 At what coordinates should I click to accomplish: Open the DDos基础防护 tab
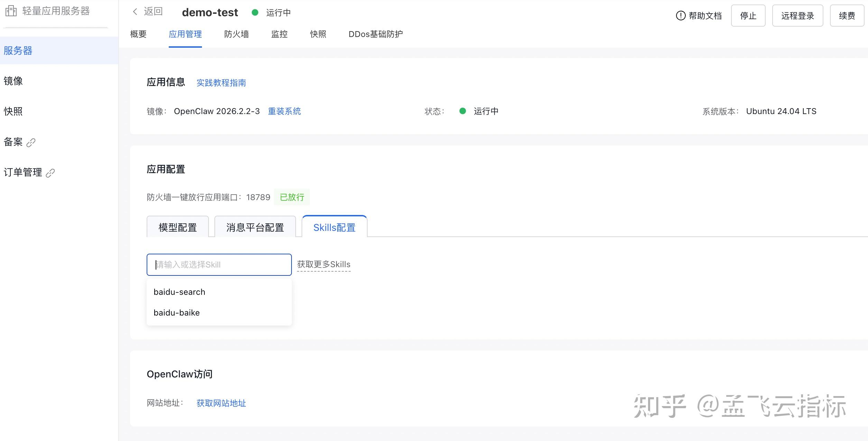point(376,34)
